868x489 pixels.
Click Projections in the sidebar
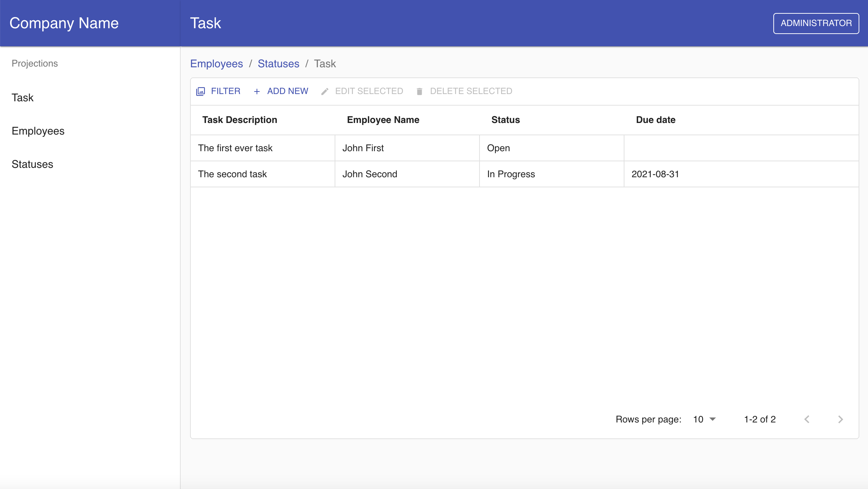[x=34, y=63]
